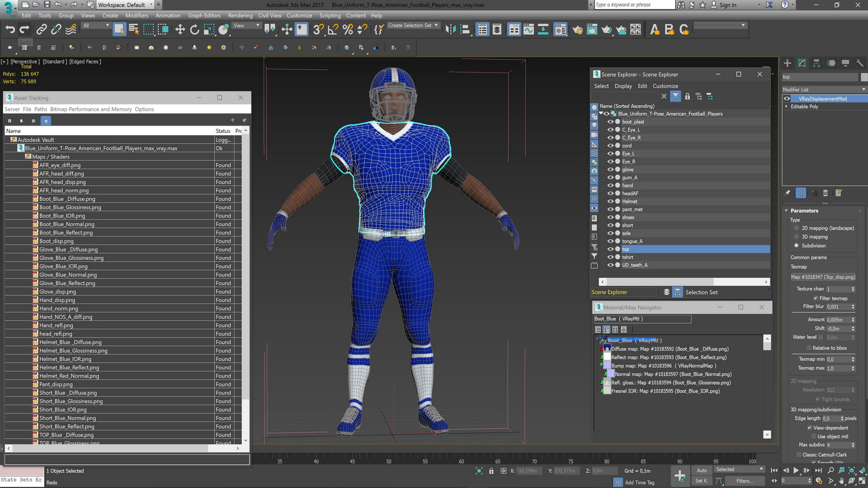The height and width of the screenshot is (488, 868).
Task: Click the Undo arrow in main toolbar
Action: pos(10,30)
